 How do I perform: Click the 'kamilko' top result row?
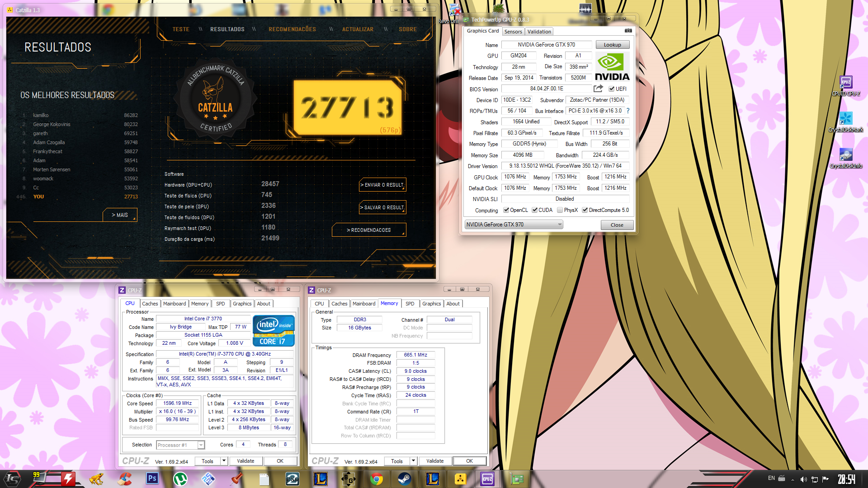pyautogui.click(x=80, y=115)
